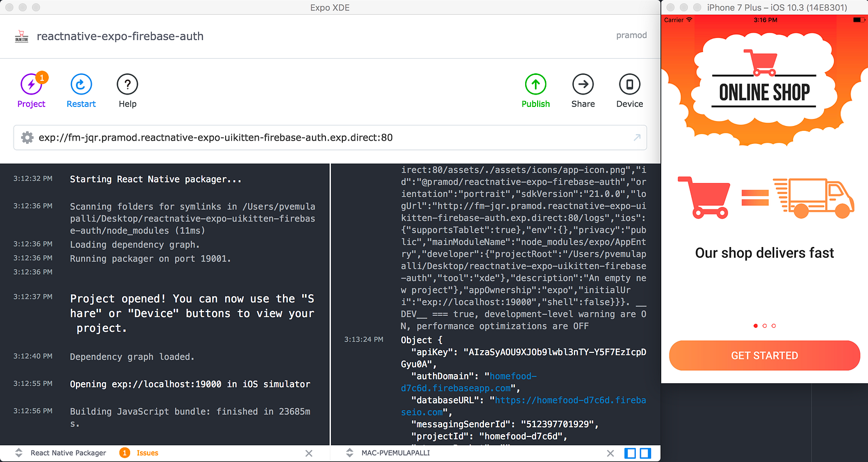The width and height of the screenshot is (868, 462).
Task: Open the Project menu icon
Action: (x=31, y=85)
